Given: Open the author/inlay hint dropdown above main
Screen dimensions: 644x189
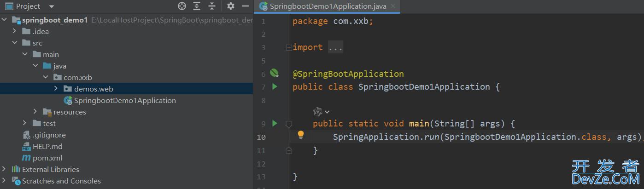Looking at the screenshot, I should [322, 111].
